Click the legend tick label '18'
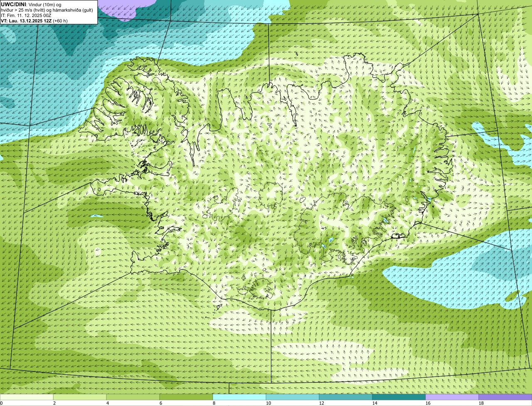532x406 pixels. tap(481, 403)
